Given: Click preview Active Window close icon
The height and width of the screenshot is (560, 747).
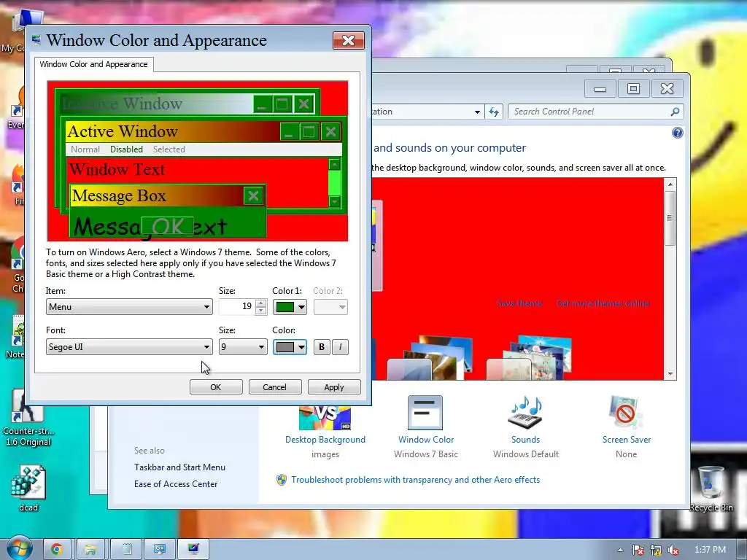Looking at the screenshot, I should 330,132.
